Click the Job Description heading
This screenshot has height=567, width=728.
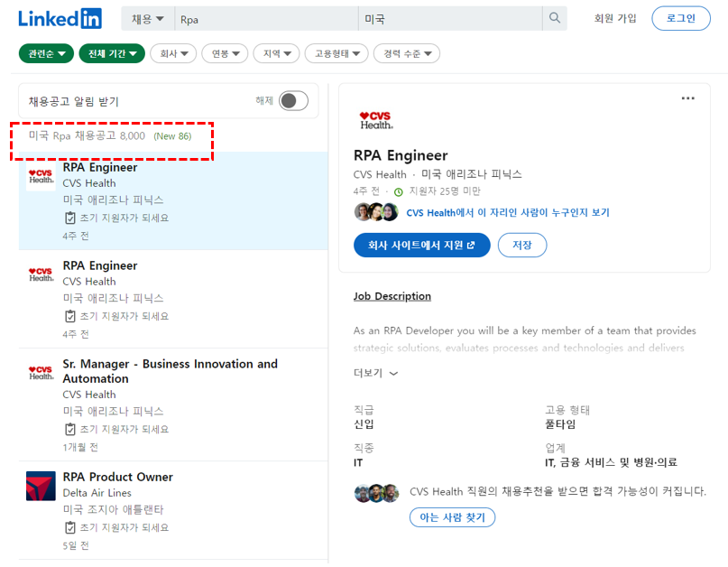coord(392,296)
